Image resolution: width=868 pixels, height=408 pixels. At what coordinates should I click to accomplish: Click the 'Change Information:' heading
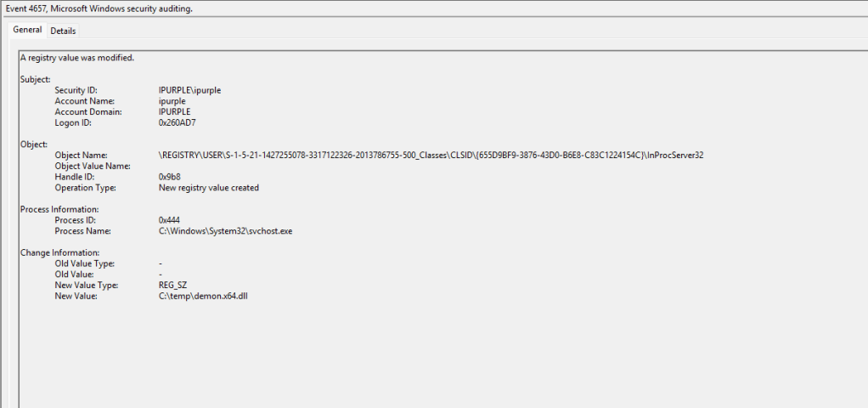point(59,252)
